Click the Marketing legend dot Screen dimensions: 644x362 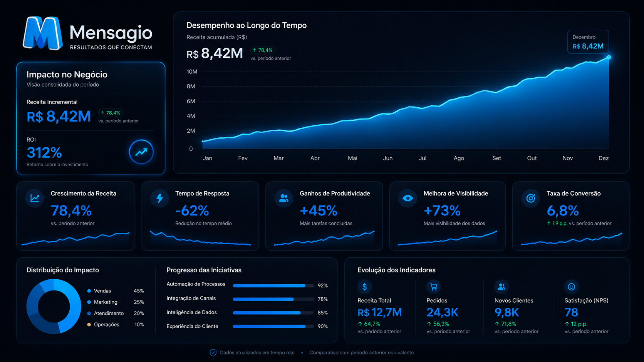[x=89, y=302]
